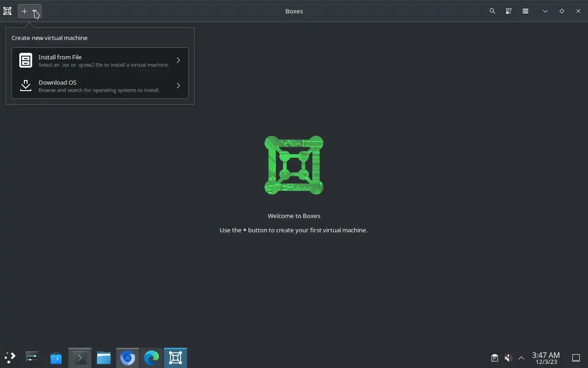Minimize Boxes window with the down chevron
This screenshot has height=368, width=588.
(545, 11)
